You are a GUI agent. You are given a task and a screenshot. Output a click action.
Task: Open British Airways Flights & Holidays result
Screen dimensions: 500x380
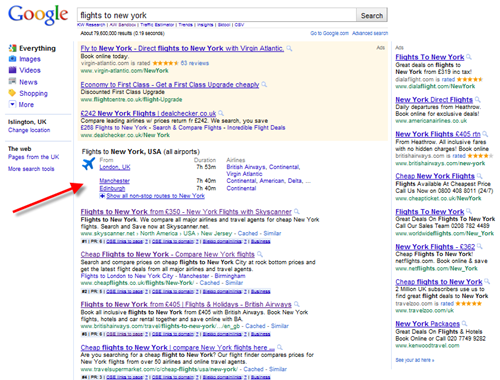186,304
